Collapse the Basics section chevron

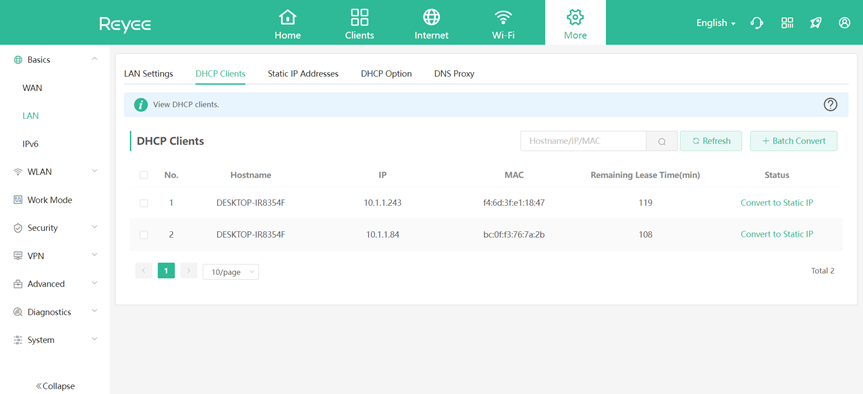[x=95, y=59]
